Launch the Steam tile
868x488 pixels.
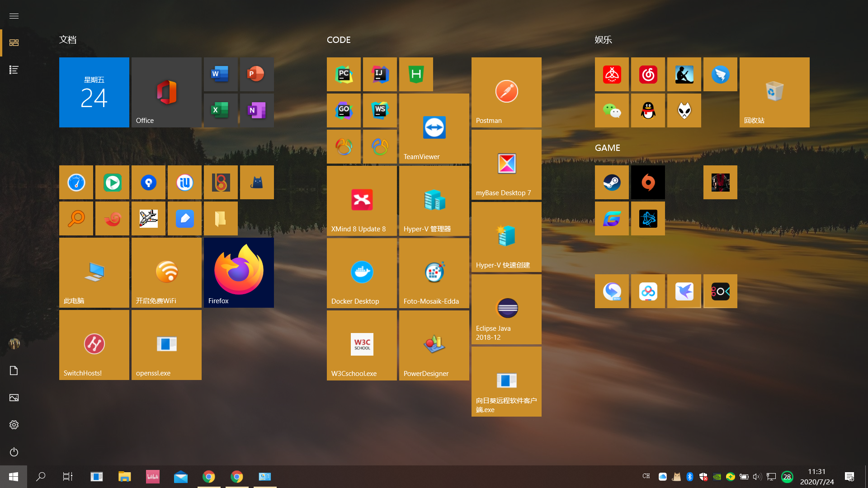612,183
